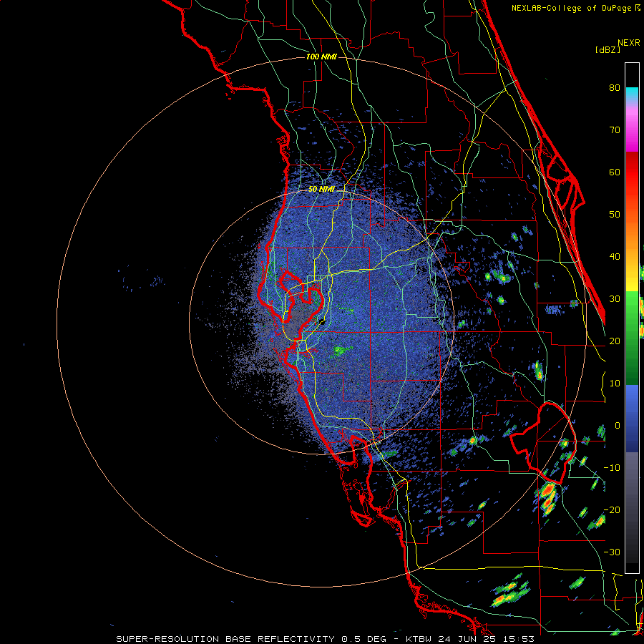Select the 20 value on the dBZ scale
The image size is (644, 644).
(615, 341)
